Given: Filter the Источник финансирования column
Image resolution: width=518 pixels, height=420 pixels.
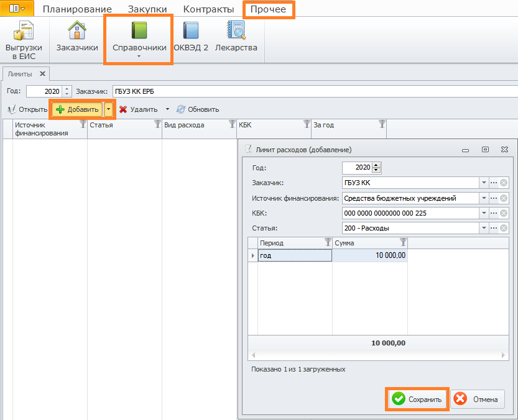Looking at the screenshot, I should (83, 124).
